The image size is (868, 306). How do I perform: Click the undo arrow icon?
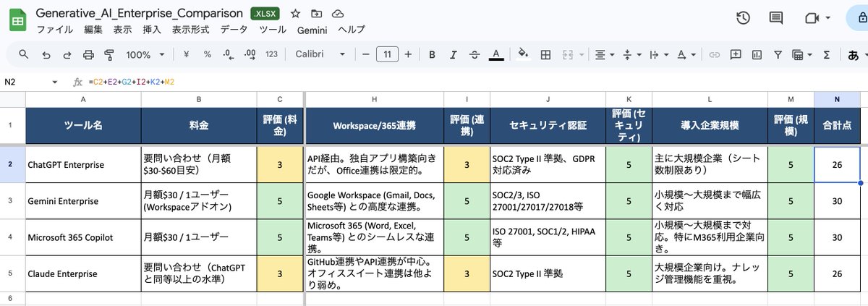(46, 54)
